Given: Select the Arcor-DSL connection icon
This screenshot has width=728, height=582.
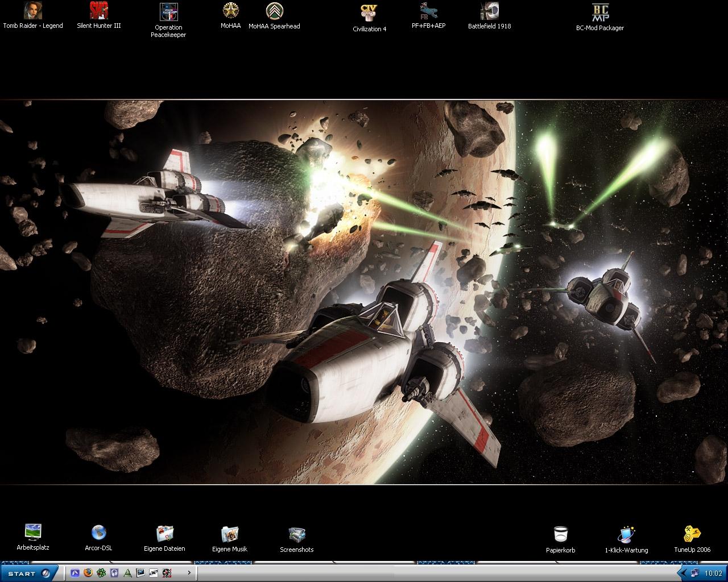Looking at the screenshot, I should 98,538.
